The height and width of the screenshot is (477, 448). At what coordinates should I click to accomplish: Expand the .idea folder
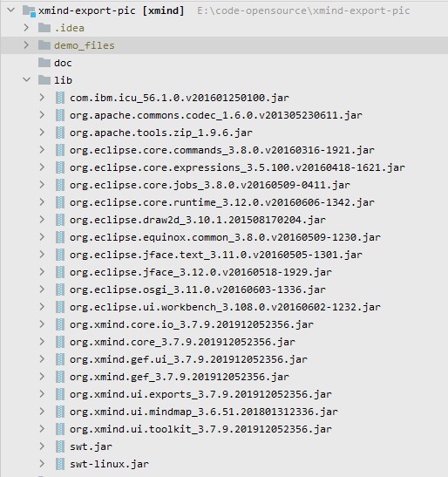point(26,28)
